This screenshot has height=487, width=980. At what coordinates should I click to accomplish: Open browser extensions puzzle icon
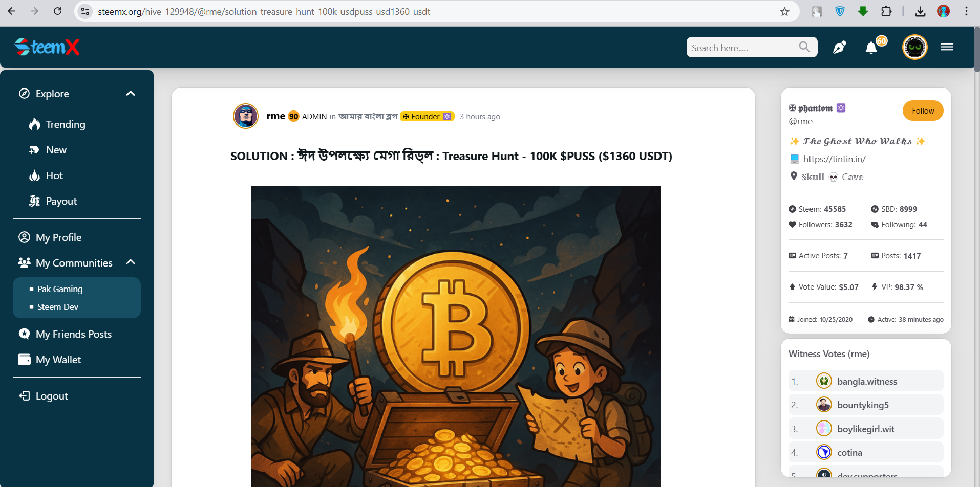click(886, 11)
